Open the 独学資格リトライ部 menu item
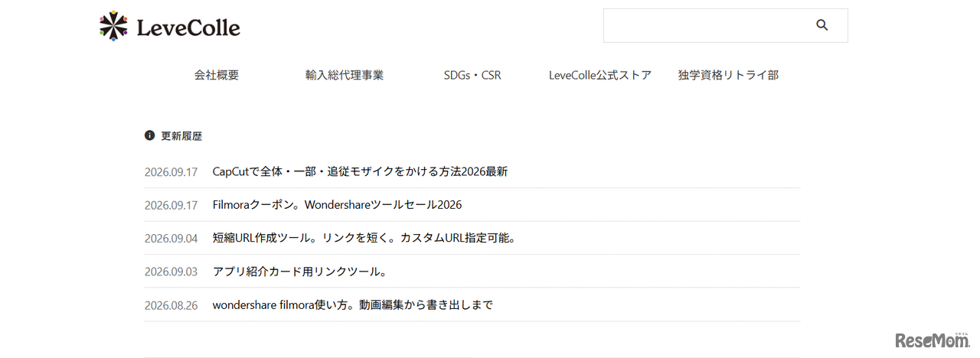Viewport: 980px width, 358px height. tap(728, 75)
